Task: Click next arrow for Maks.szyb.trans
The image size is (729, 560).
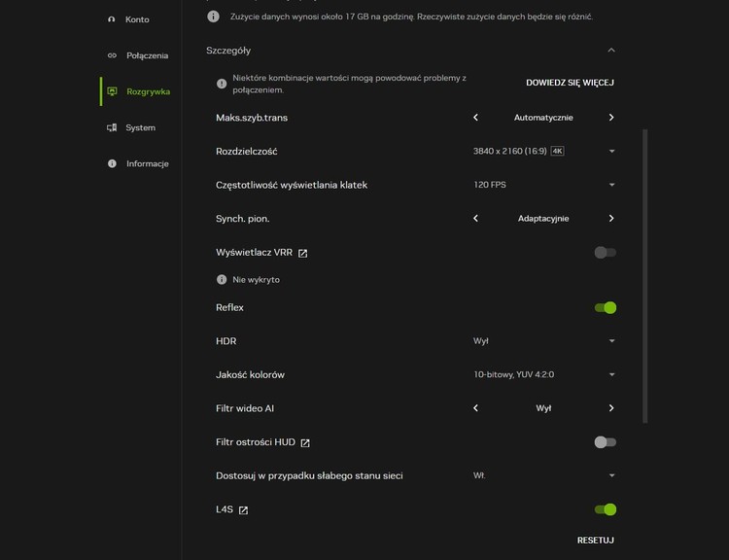Action: click(611, 118)
